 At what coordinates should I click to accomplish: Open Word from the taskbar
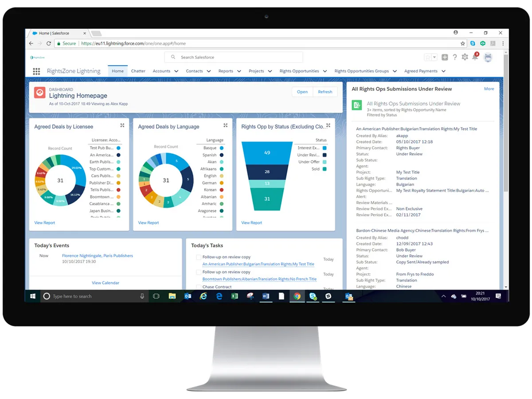266,296
